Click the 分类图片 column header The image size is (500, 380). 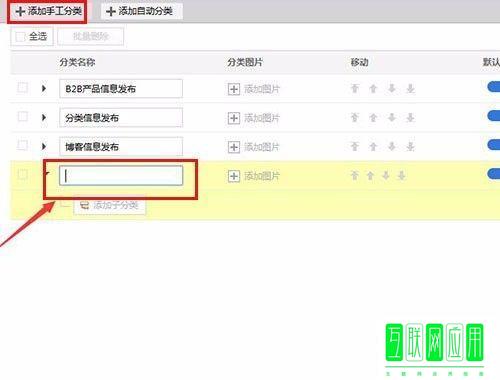[245, 62]
